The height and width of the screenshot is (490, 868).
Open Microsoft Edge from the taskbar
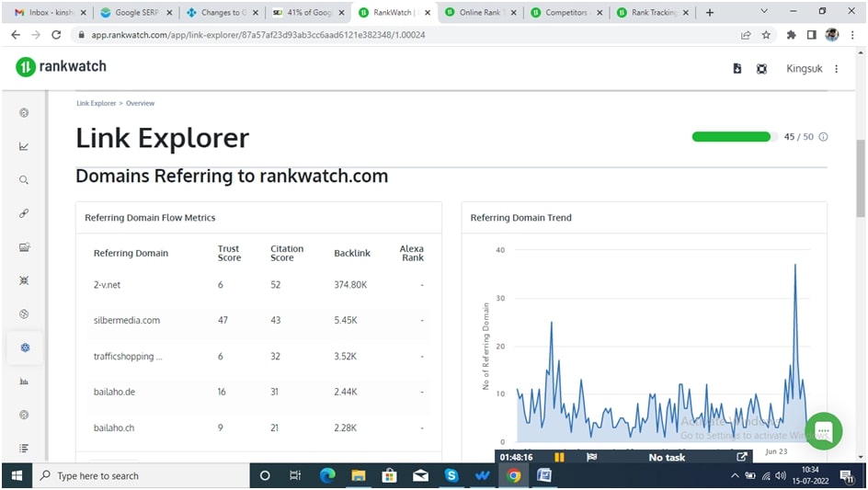[x=327, y=475]
